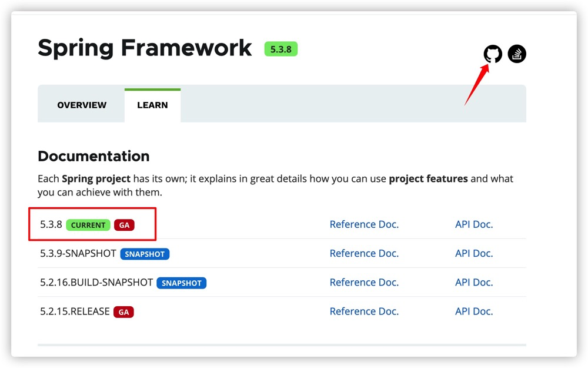Click the Spring Framework title
The image size is (588, 368).
click(145, 48)
